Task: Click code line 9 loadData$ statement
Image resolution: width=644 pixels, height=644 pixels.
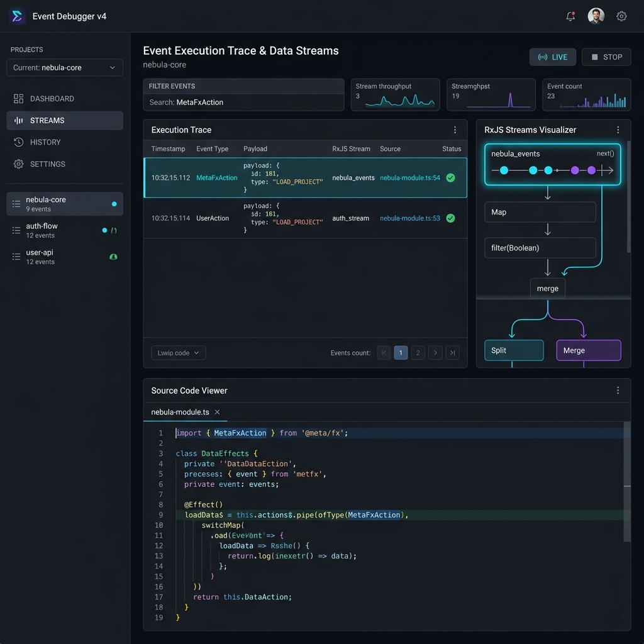Action: click(296, 515)
